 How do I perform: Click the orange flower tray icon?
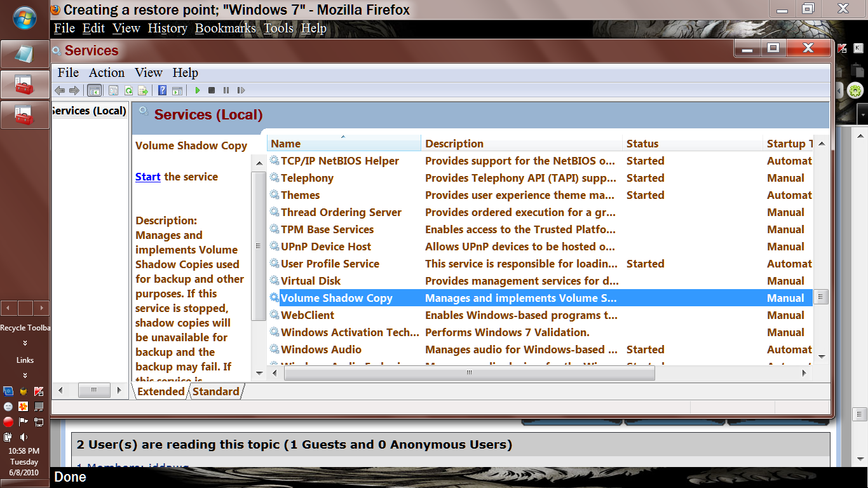23,406
